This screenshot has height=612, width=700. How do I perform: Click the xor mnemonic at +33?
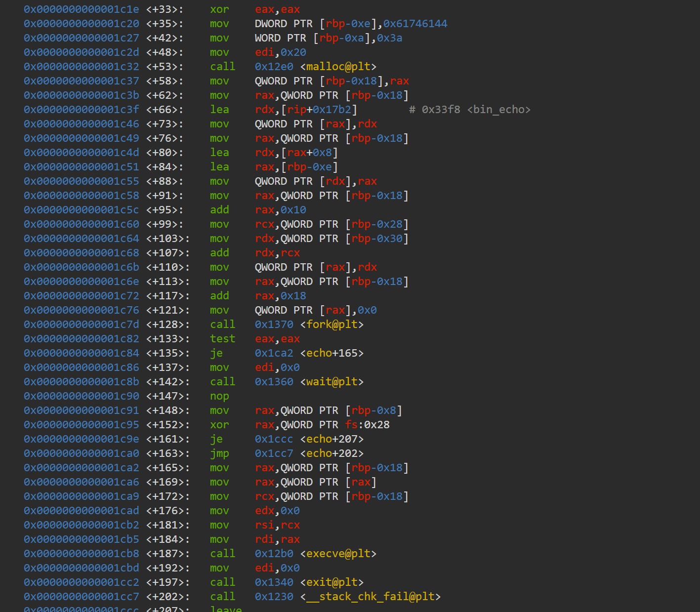(219, 9)
